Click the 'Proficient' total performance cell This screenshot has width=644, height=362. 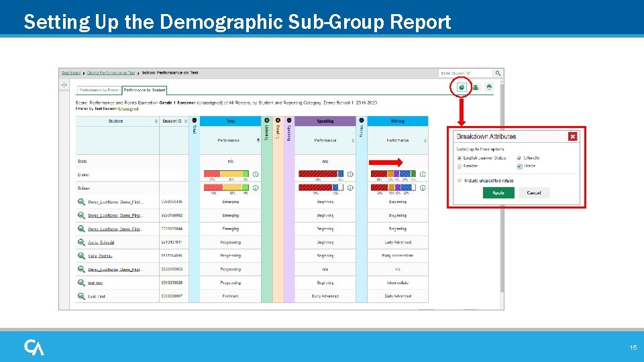(230, 296)
